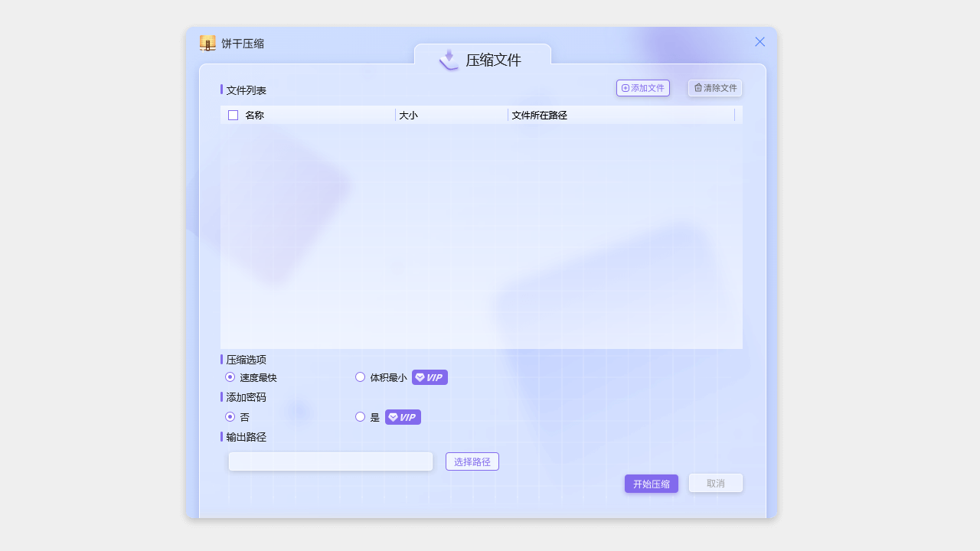Image resolution: width=980 pixels, height=551 pixels.
Task: Click the 大小 column header
Action: [407, 115]
